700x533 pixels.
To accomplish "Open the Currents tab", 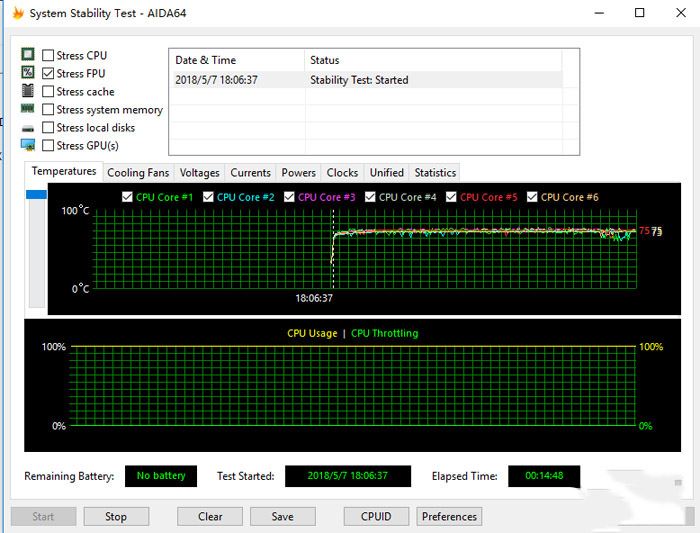I will (x=250, y=173).
